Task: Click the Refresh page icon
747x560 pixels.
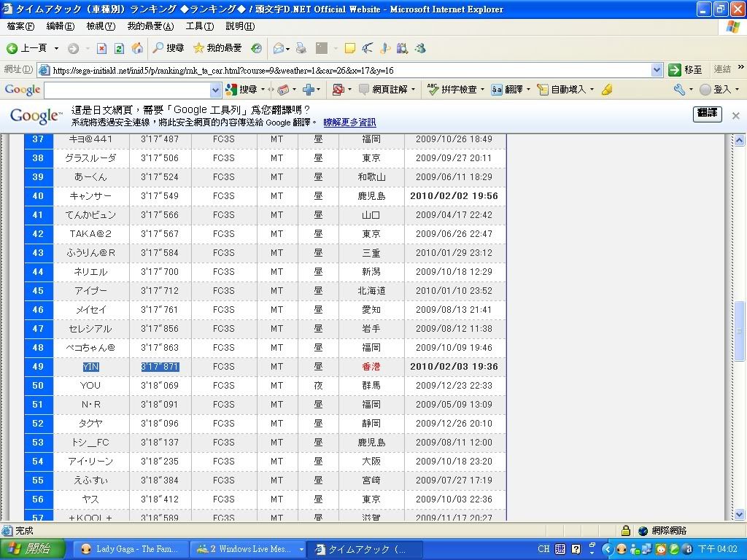Action: (119, 48)
